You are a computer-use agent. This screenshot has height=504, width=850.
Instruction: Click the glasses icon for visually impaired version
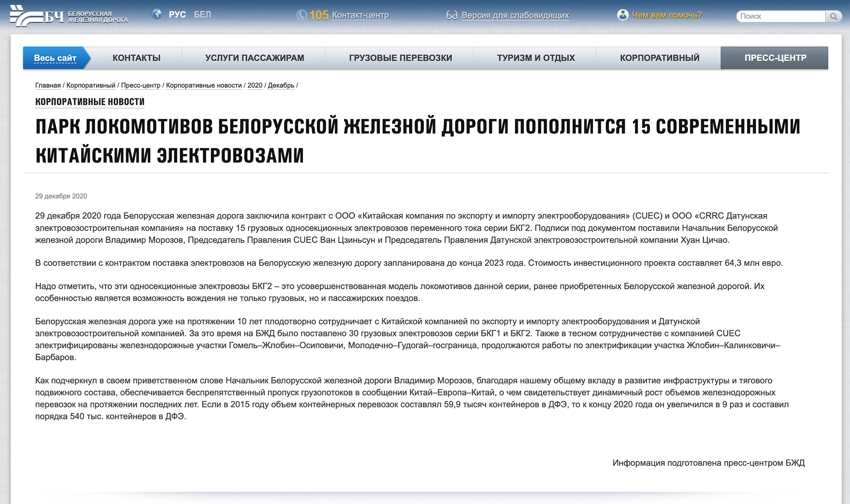pyautogui.click(x=452, y=15)
